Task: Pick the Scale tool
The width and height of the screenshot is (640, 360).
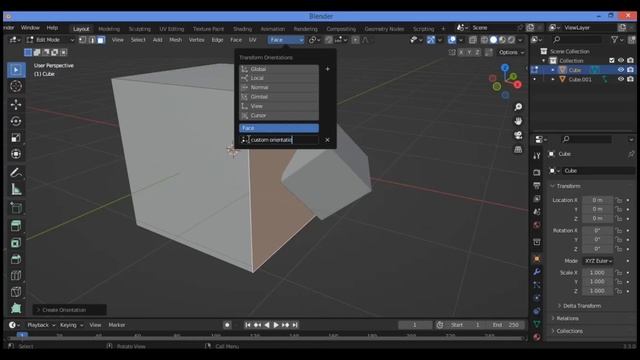Action: [x=16, y=138]
